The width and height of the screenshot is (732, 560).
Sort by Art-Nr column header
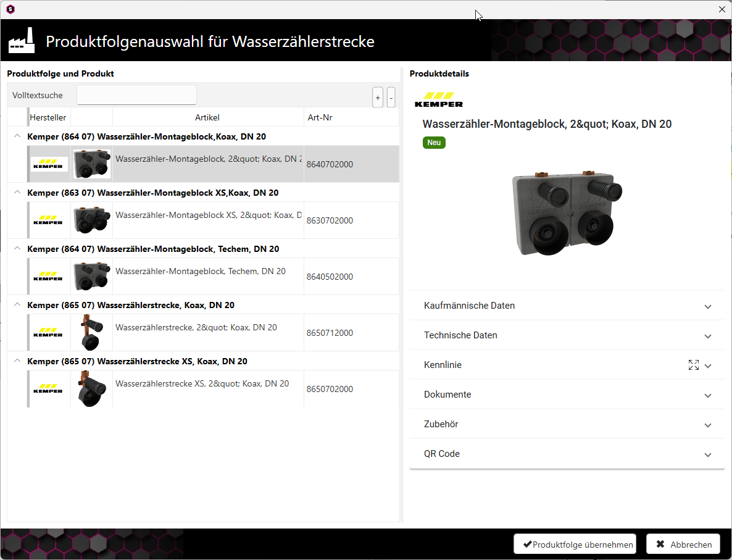coord(320,117)
